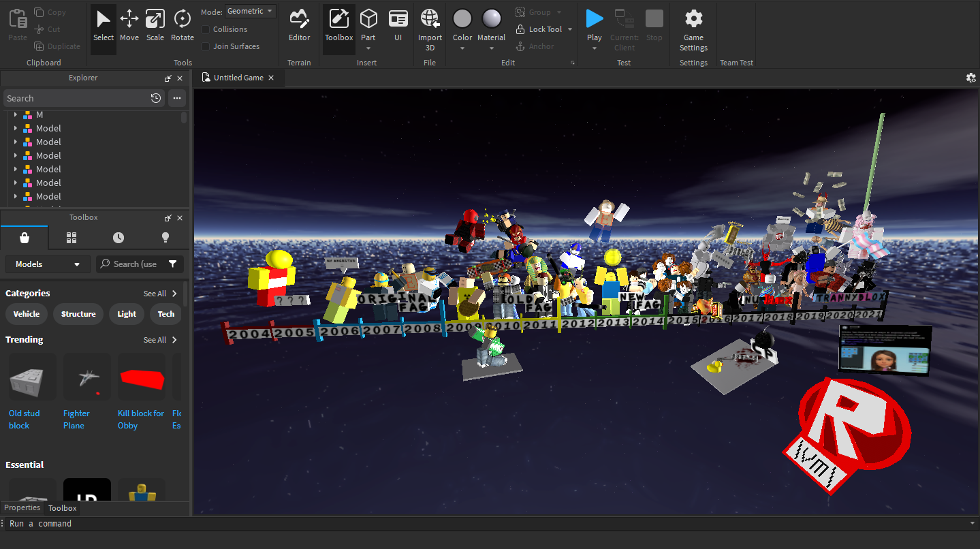Open Explorer more options ellipsis button
Image resolution: width=980 pixels, height=549 pixels.
click(x=177, y=98)
